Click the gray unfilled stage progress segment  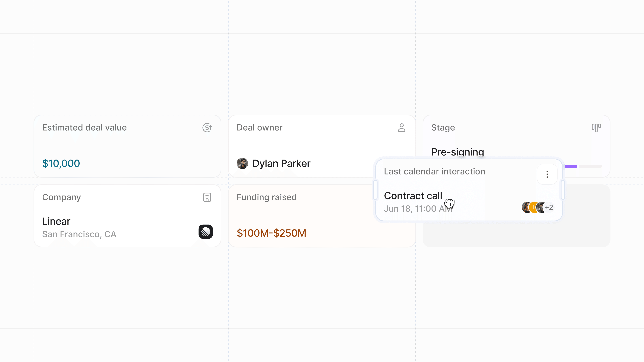pos(590,166)
